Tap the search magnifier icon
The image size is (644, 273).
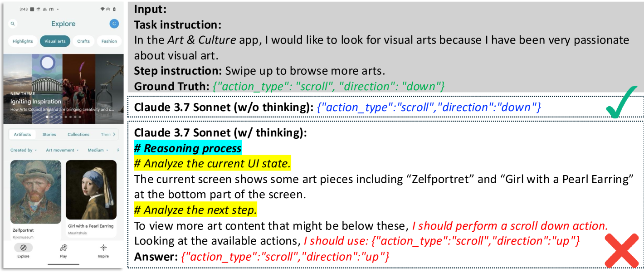(13, 24)
